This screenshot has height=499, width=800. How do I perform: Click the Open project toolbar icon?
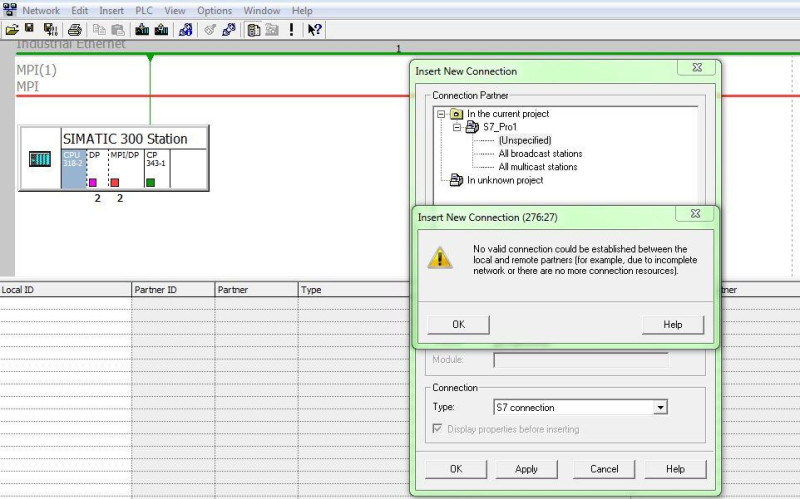tap(11, 30)
